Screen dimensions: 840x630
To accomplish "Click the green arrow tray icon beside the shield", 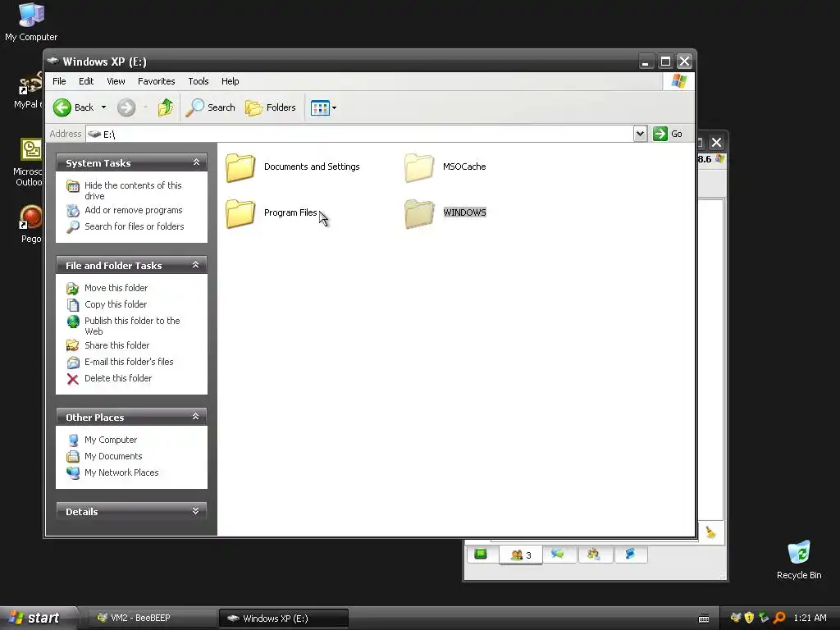I will (764, 618).
